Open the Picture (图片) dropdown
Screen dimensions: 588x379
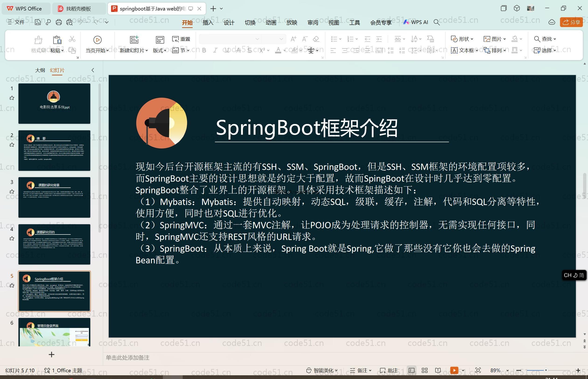[x=495, y=39]
